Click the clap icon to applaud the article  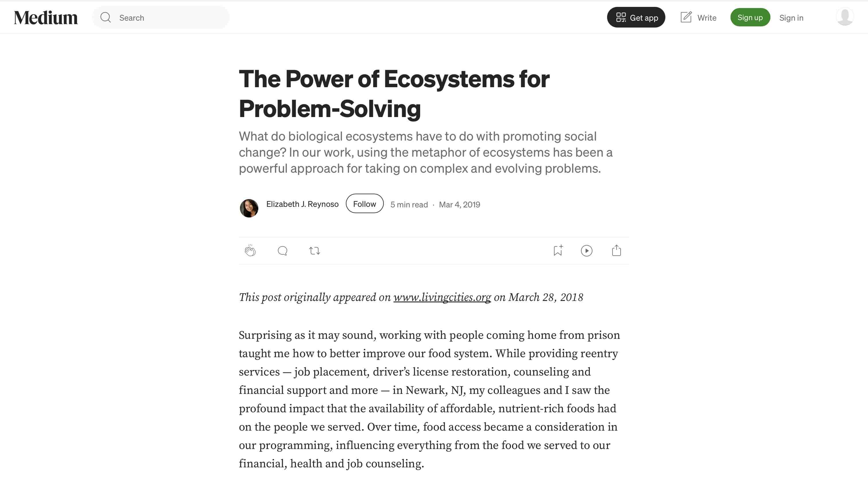coord(250,250)
